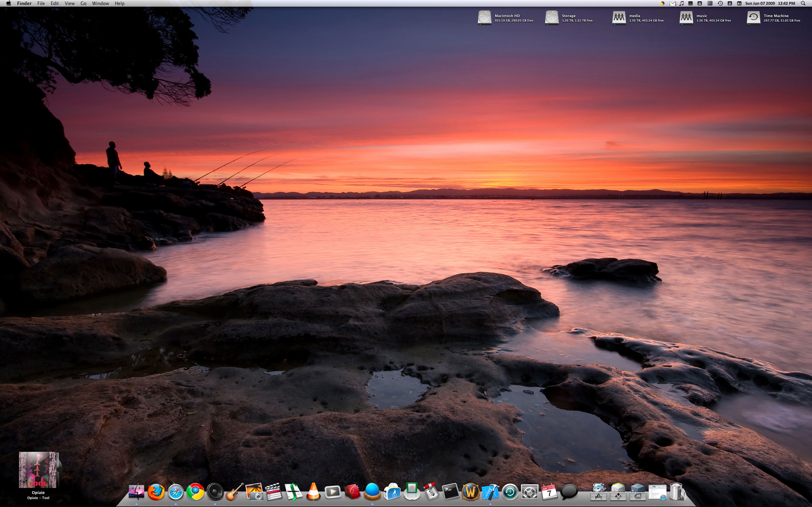This screenshot has height=507, width=812.
Task: Open the File menu
Action: pyautogui.click(x=41, y=3)
